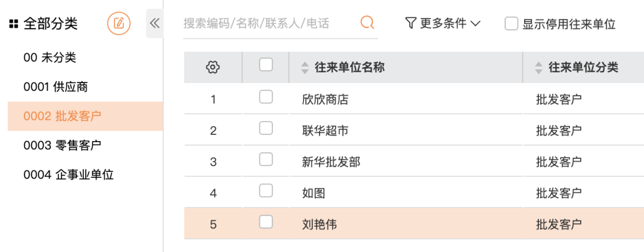Sort by 往来单位分类 column arrows
644x252 pixels.
coord(539,67)
